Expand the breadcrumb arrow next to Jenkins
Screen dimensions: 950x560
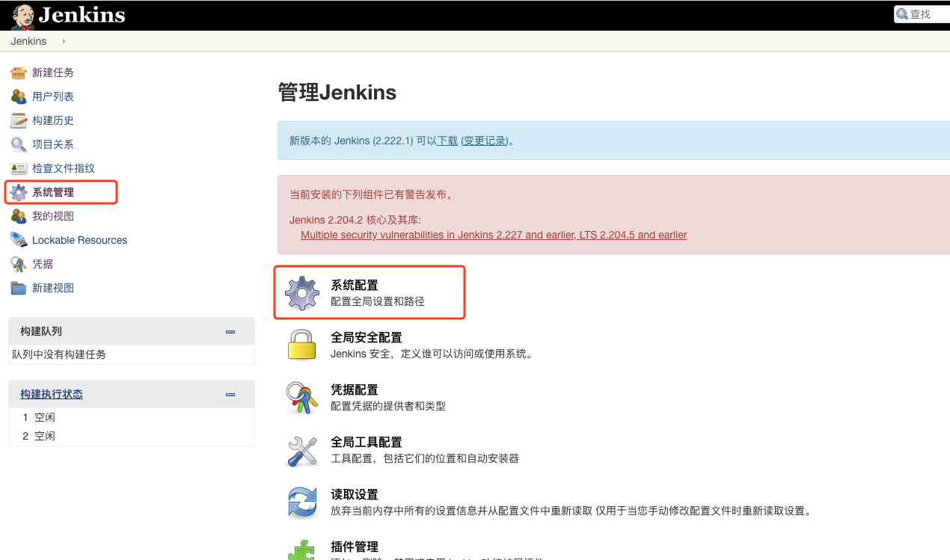pos(64,41)
